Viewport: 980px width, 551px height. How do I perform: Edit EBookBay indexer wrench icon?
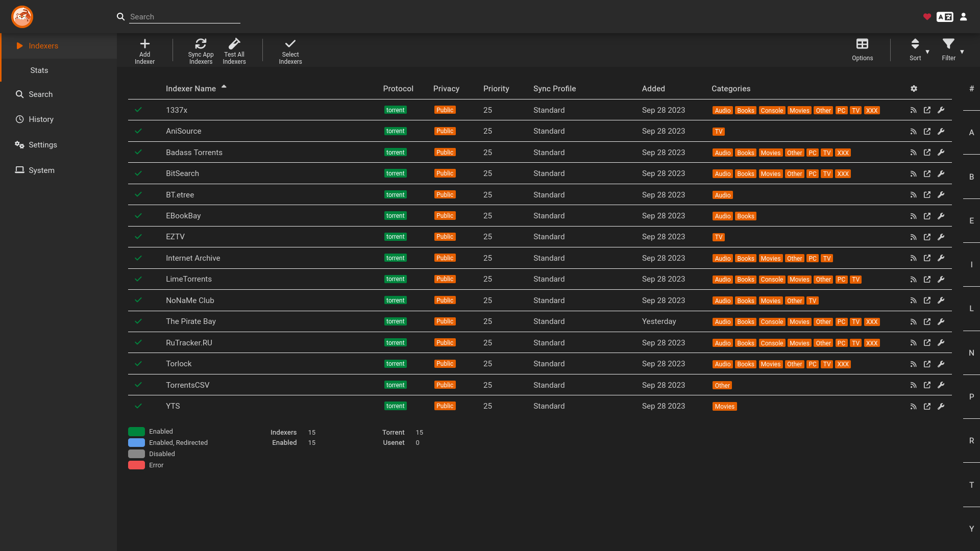pos(941,216)
